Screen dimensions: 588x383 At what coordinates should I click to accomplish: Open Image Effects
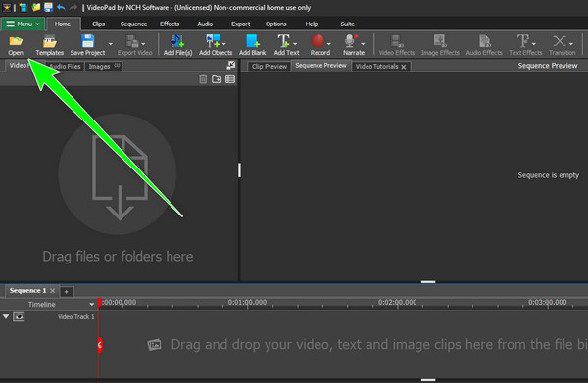point(440,45)
